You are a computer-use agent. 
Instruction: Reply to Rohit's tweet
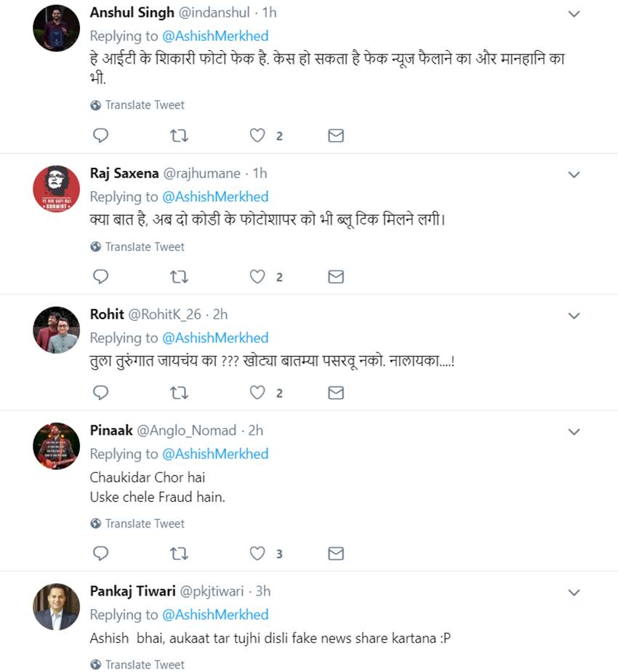102,393
